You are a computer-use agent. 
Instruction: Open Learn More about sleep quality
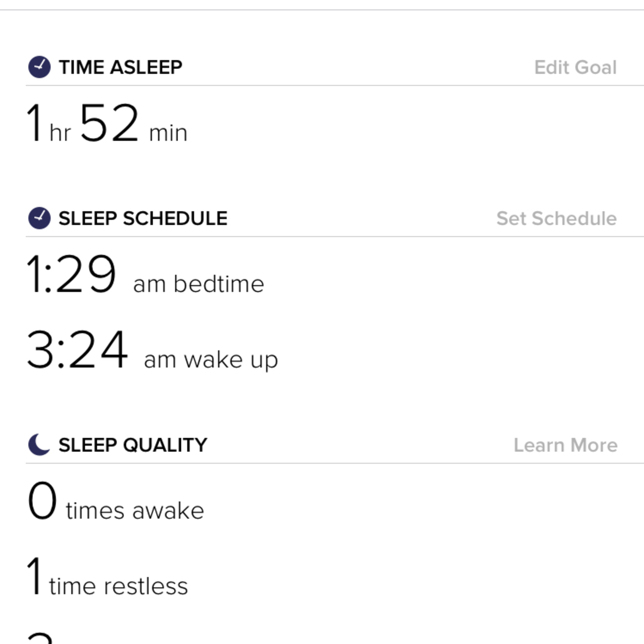565,445
